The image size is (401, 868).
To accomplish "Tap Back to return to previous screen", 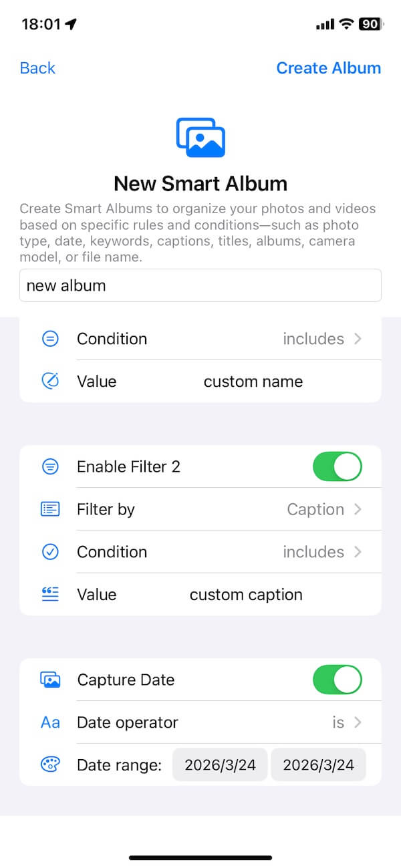I will click(37, 67).
